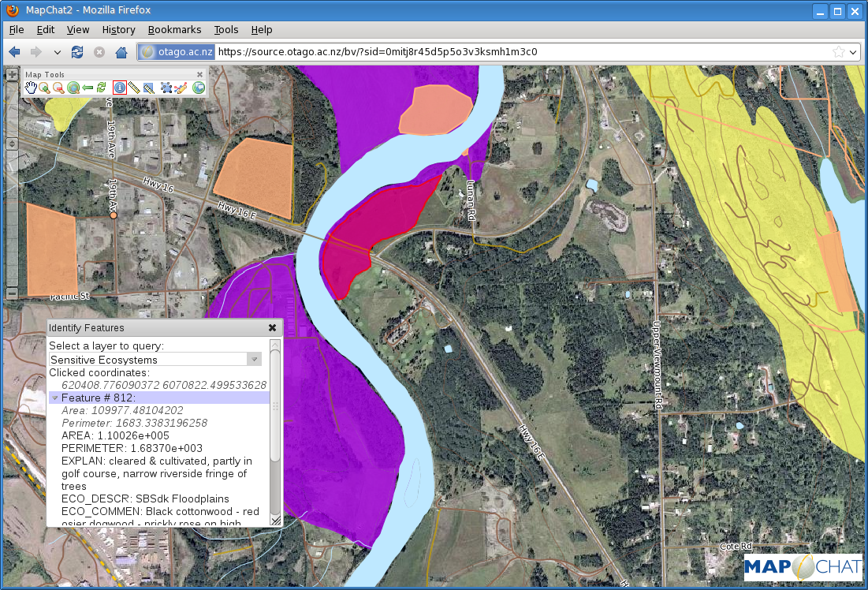The image size is (868, 590).
Task: Click the map zoom slider minus button
Action: pos(12,293)
